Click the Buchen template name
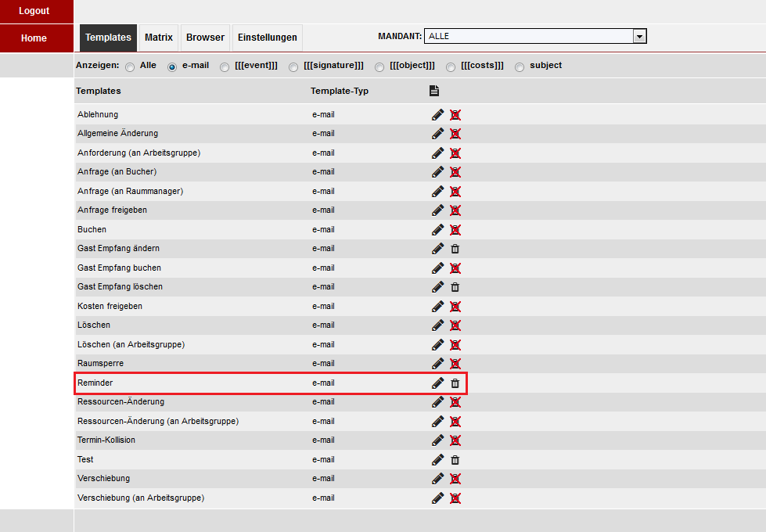Image resolution: width=766 pixels, height=532 pixels. 92,229
